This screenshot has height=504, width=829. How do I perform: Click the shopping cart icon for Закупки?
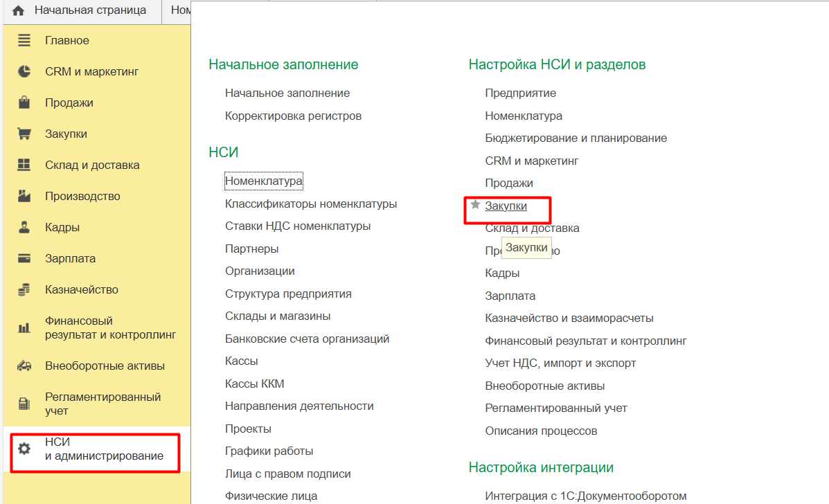[24, 134]
